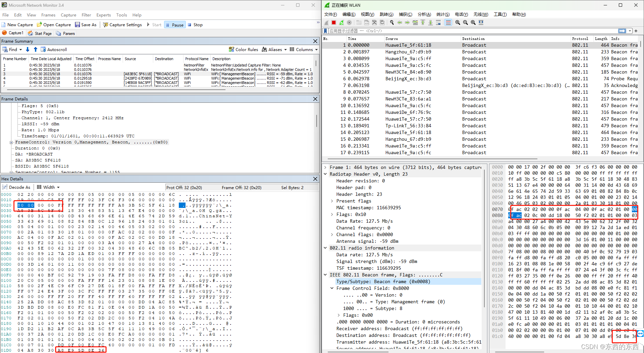The image size is (644, 353).
Task: Jump to first packet in Wireshark
Action: pos(423,23)
